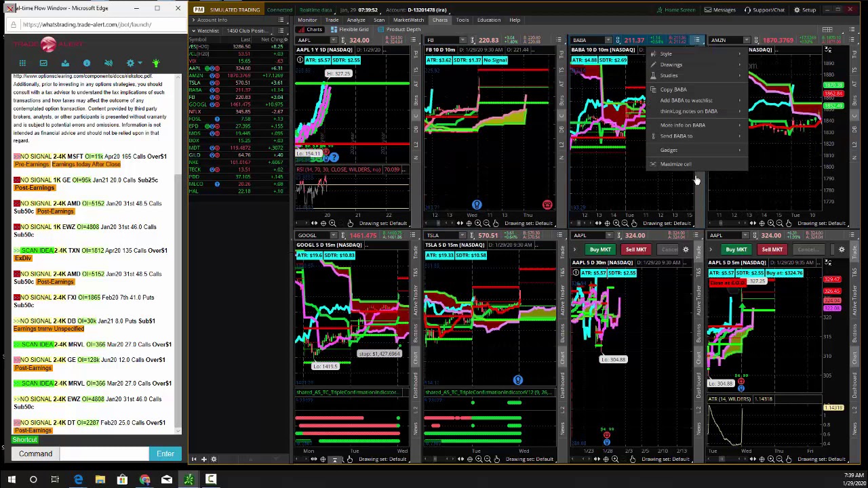Click the red phone icon on FB chart
Screen dimensions: 868x488
click(547, 205)
